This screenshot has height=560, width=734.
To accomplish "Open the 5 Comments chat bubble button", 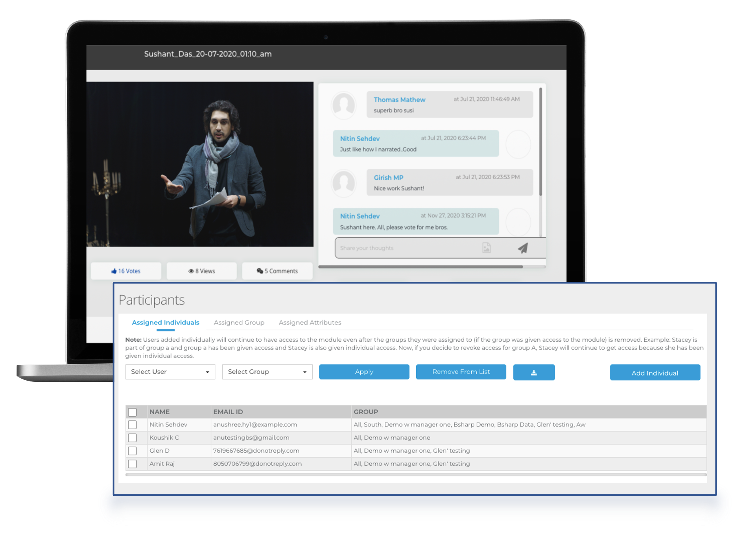I will point(277,271).
